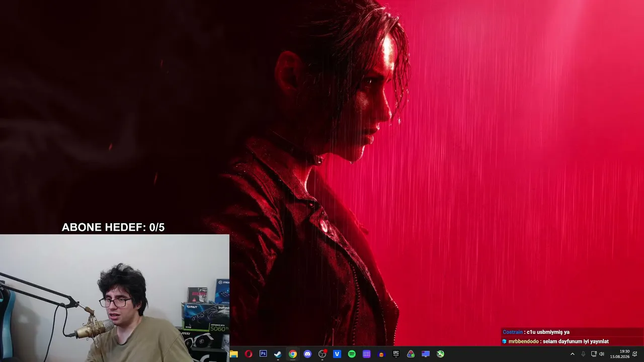Open Steam from the taskbar

coord(278,354)
